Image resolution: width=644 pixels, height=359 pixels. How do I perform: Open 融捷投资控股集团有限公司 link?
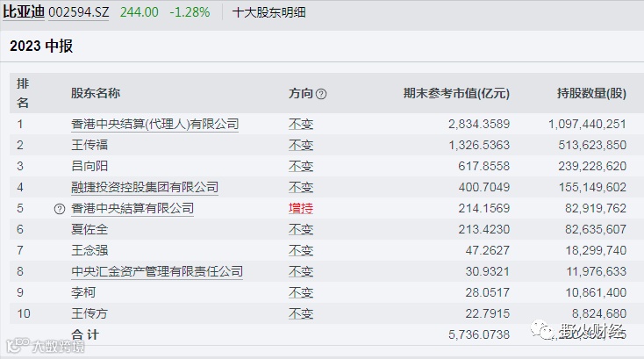pyautogui.click(x=145, y=187)
